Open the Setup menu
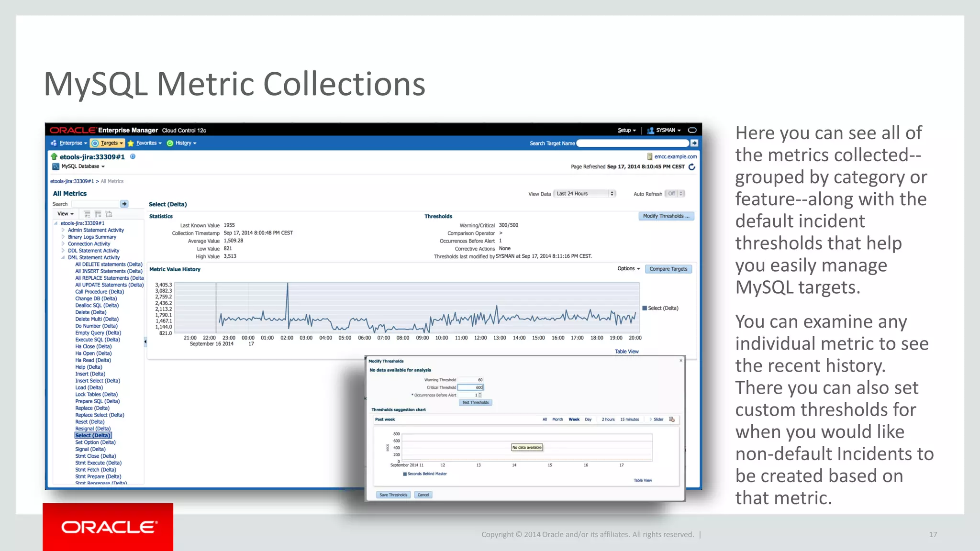 (x=627, y=130)
